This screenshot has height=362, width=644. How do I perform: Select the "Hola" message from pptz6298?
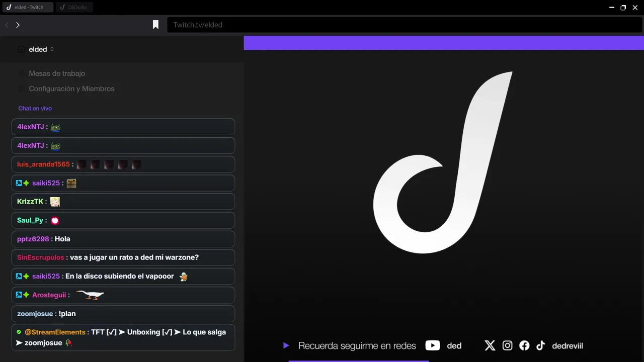click(x=62, y=239)
